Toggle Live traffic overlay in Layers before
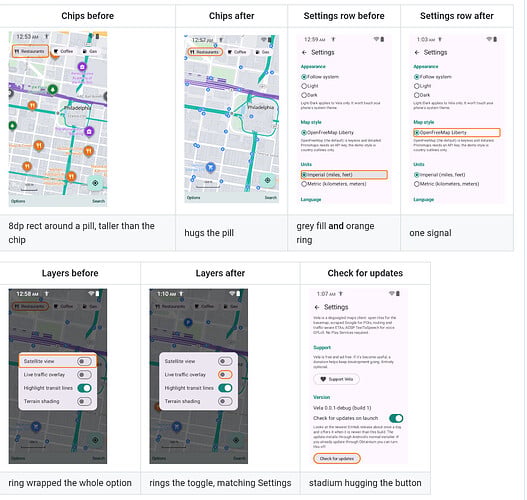Screen dimensions: 527x500 click(84, 375)
